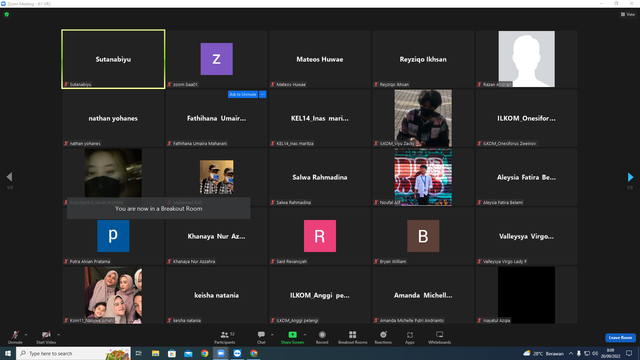Select Khanaya Nur Azzahra tile

point(217,236)
